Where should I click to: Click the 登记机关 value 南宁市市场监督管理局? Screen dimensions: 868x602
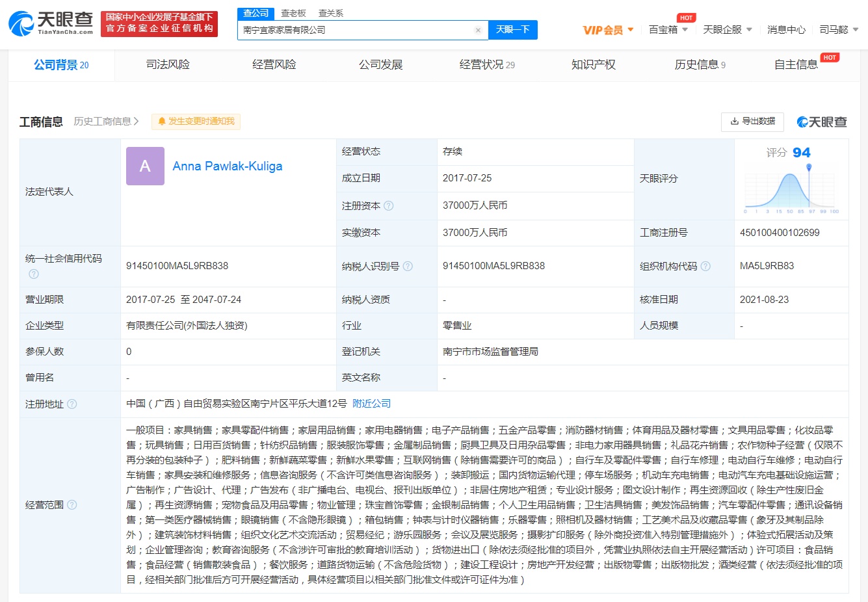tap(490, 352)
